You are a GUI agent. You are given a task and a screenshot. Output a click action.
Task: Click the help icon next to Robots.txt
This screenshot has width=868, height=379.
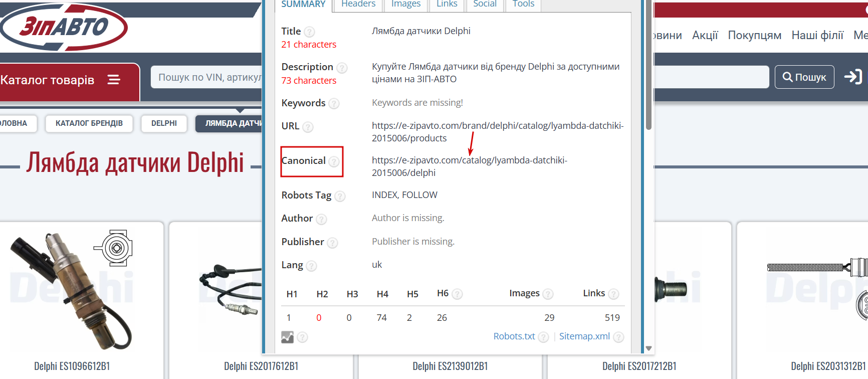pos(543,337)
